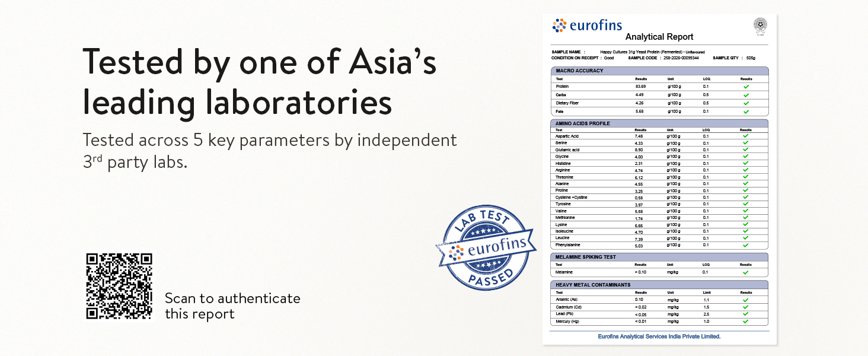Click the "Analytical Report" title

659,37
